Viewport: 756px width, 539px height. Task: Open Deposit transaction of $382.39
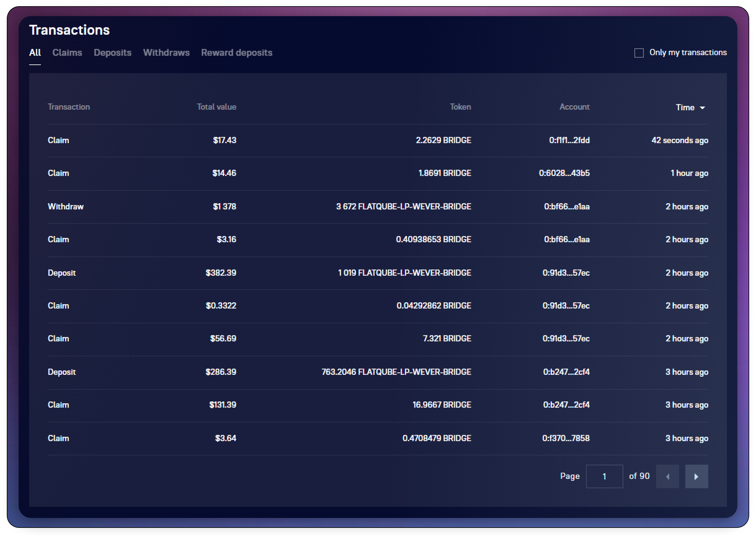(62, 273)
